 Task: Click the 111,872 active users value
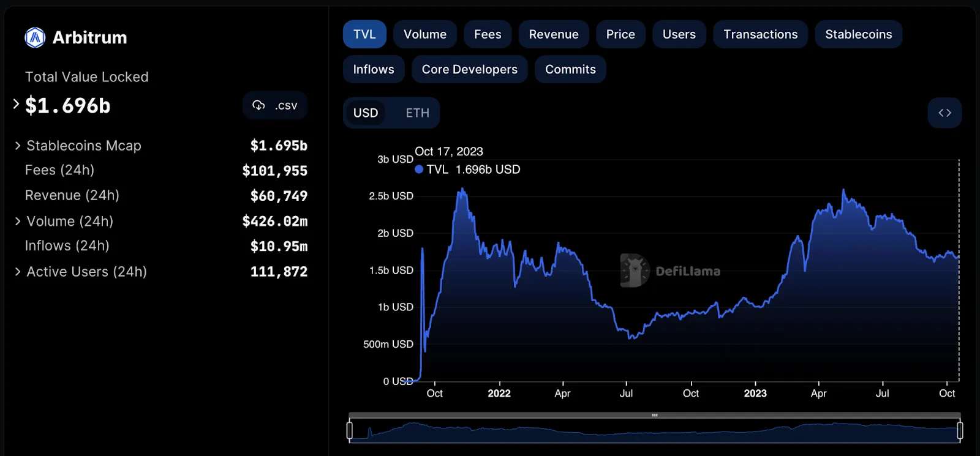click(279, 271)
